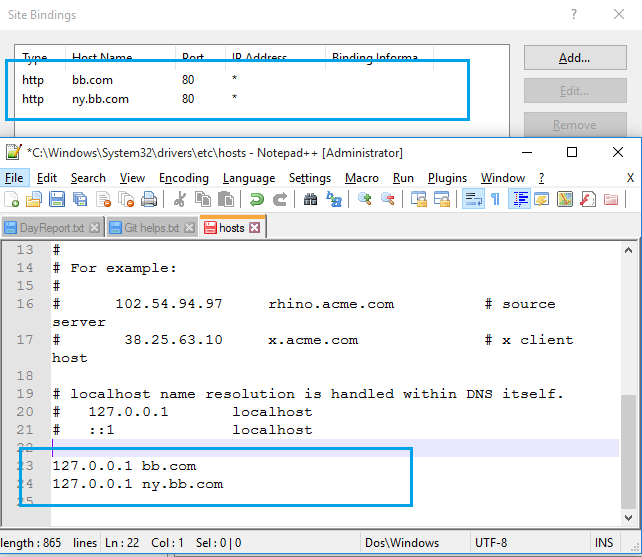Click the Open file folder icon
This screenshot has width=642, height=557.
pos(34,199)
